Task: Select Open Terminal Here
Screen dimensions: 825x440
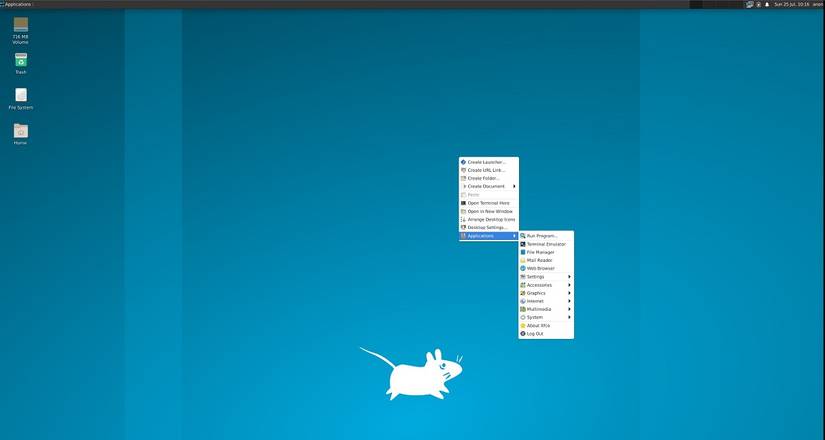Action: coord(489,203)
